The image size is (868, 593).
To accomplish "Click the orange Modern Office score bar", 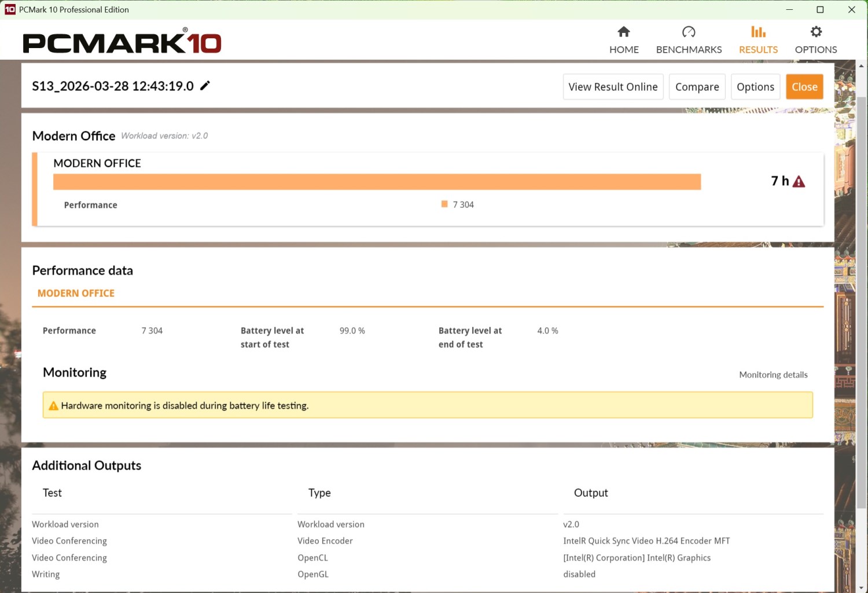I will click(x=377, y=182).
